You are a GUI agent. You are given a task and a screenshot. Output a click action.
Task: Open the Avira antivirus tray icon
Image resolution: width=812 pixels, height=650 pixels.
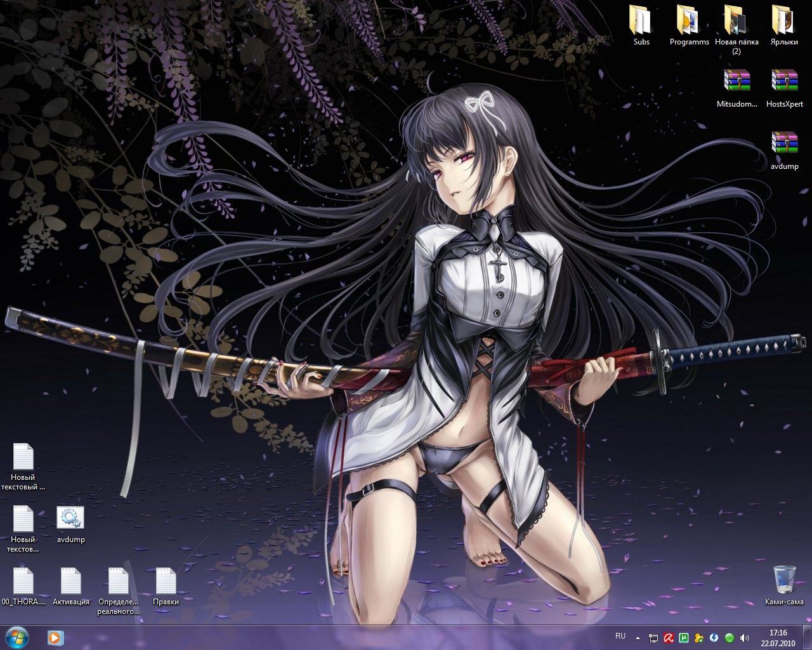pos(669,637)
